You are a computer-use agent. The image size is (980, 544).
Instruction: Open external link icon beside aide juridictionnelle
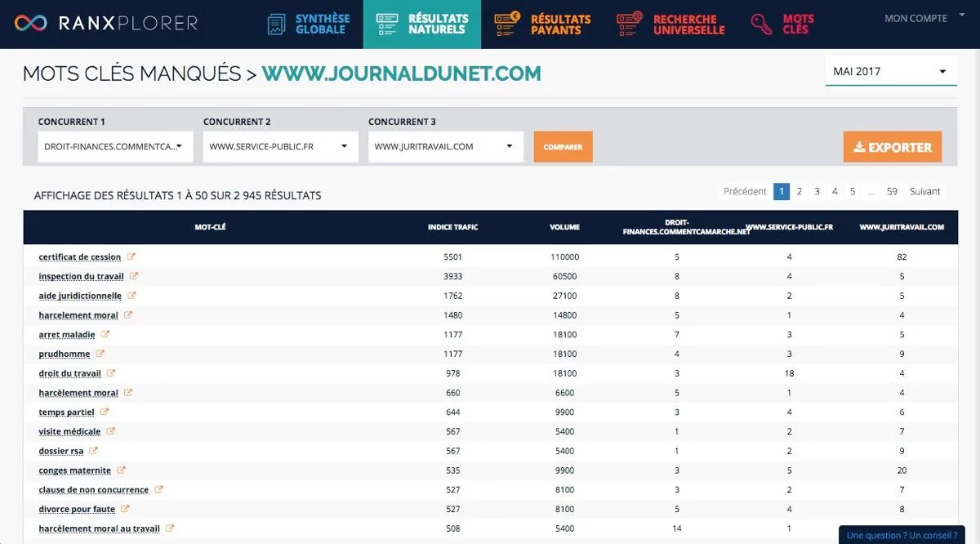(x=131, y=296)
